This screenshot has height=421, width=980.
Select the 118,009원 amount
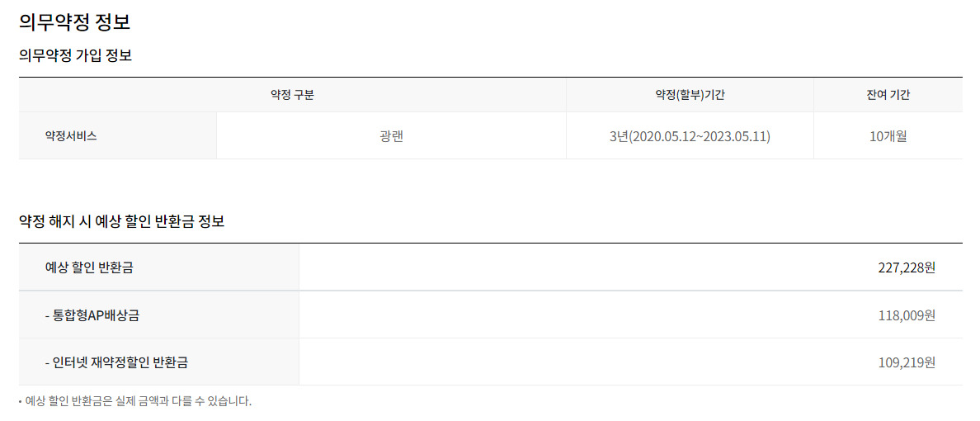click(907, 315)
